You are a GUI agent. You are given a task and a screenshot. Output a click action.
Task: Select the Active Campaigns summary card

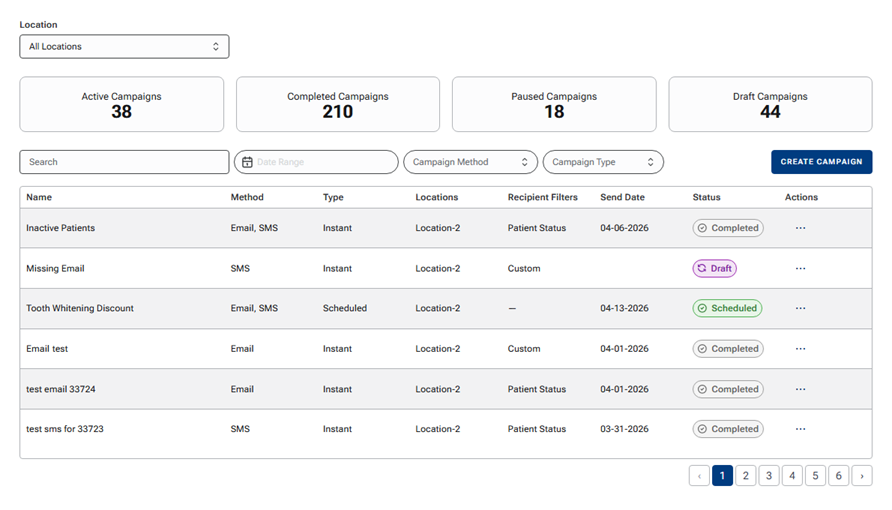(121, 104)
